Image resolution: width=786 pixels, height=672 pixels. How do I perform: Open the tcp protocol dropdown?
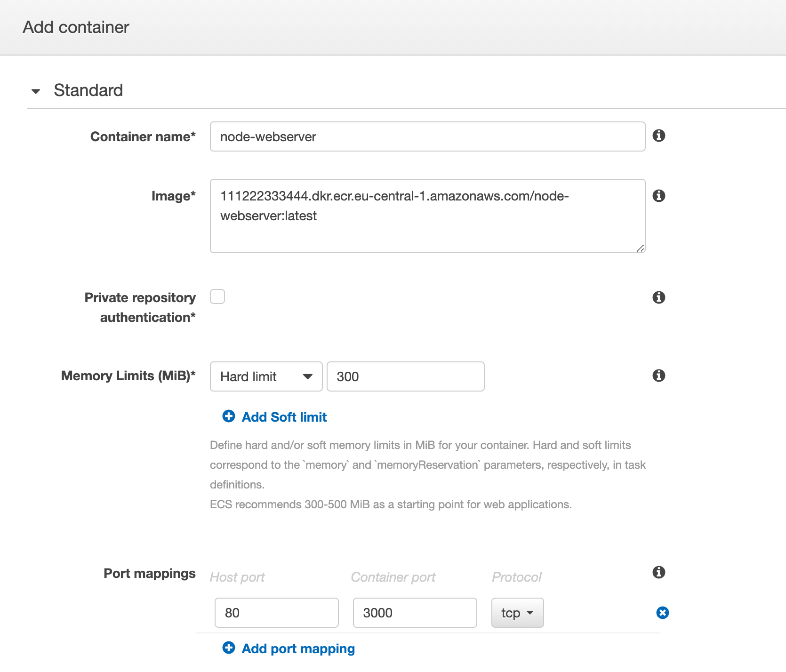click(x=517, y=613)
